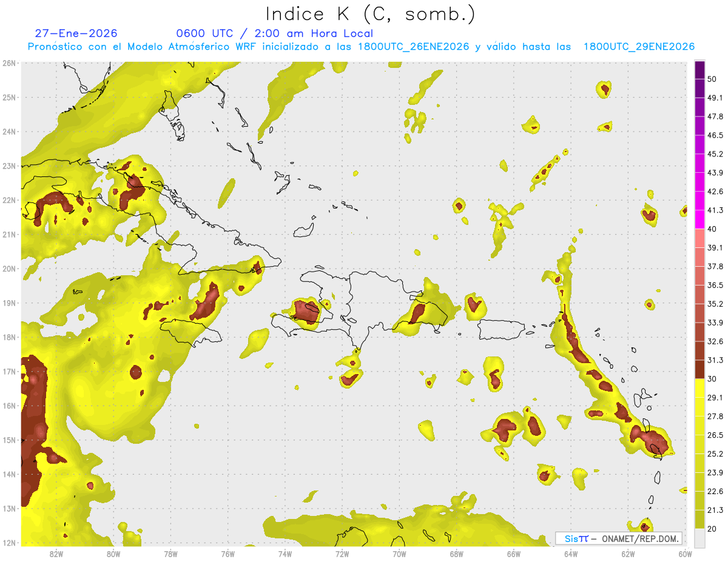Viewport: 728px width, 562px height.
Task: Click the 60W longitude label
Action: tap(684, 554)
